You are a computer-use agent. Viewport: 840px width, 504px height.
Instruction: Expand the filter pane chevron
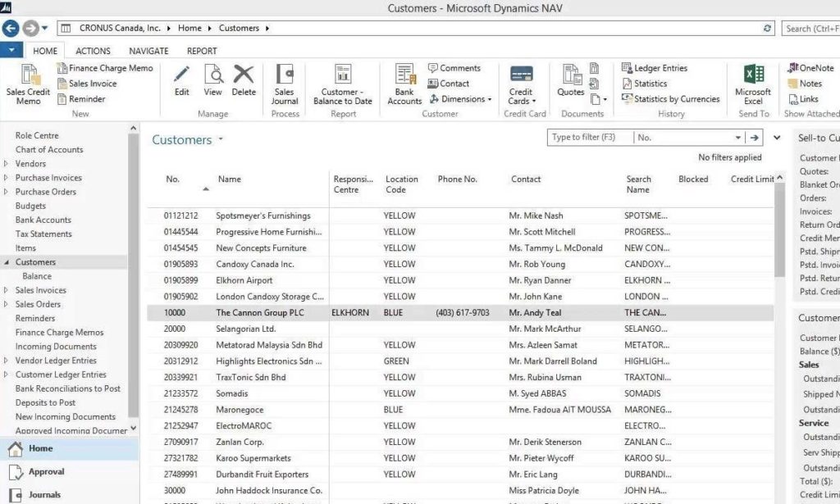pyautogui.click(x=777, y=138)
